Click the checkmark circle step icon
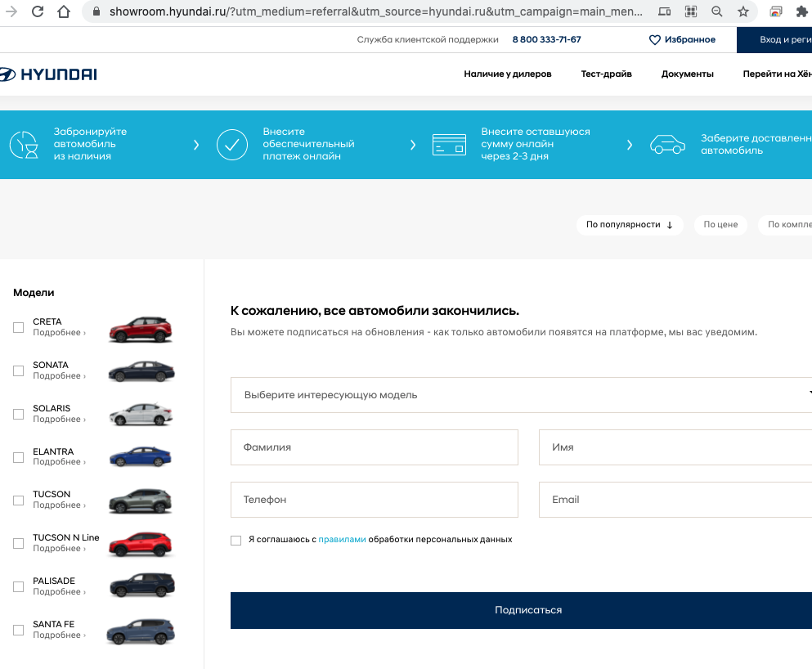 (x=232, y=145)
